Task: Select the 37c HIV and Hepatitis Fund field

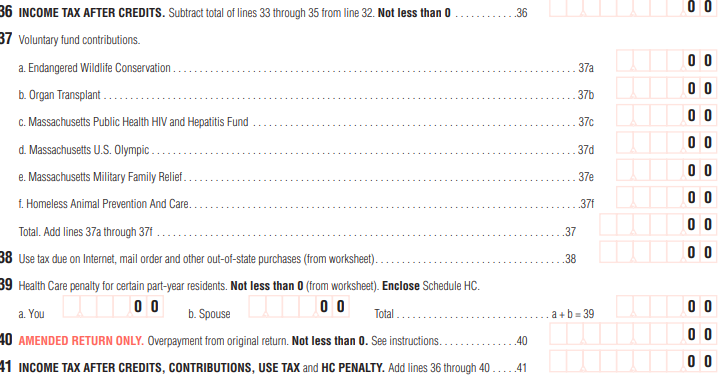Action: click(666, 115)
